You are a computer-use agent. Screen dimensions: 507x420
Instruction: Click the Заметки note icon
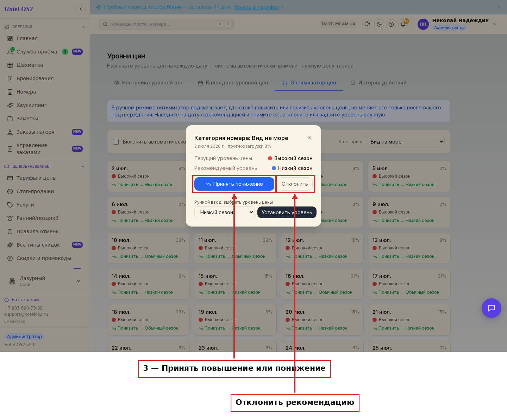point(10,119)
